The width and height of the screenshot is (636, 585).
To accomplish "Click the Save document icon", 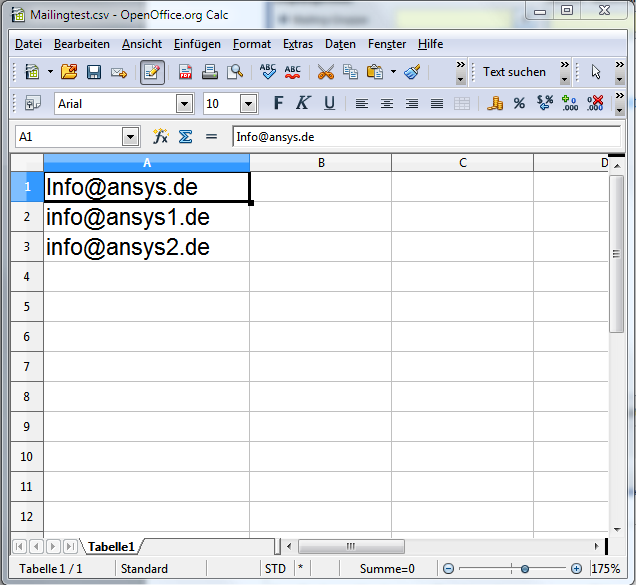I will 94,72.
